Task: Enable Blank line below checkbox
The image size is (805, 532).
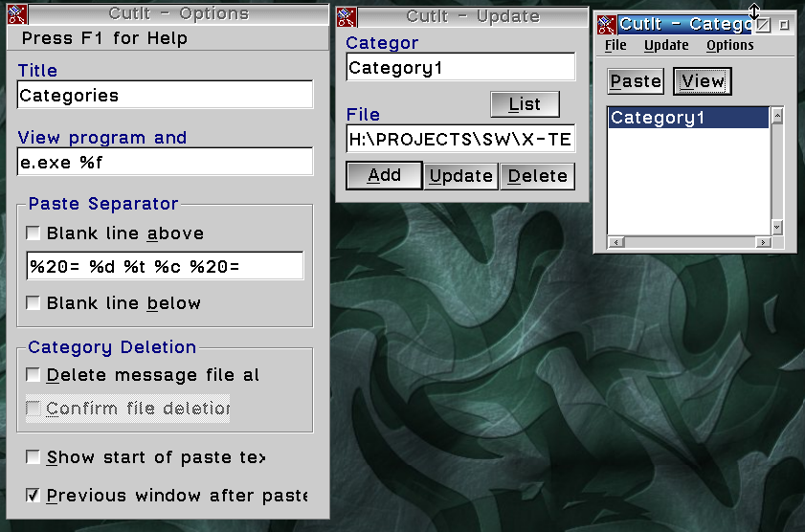Action: [x=34, y=303]
